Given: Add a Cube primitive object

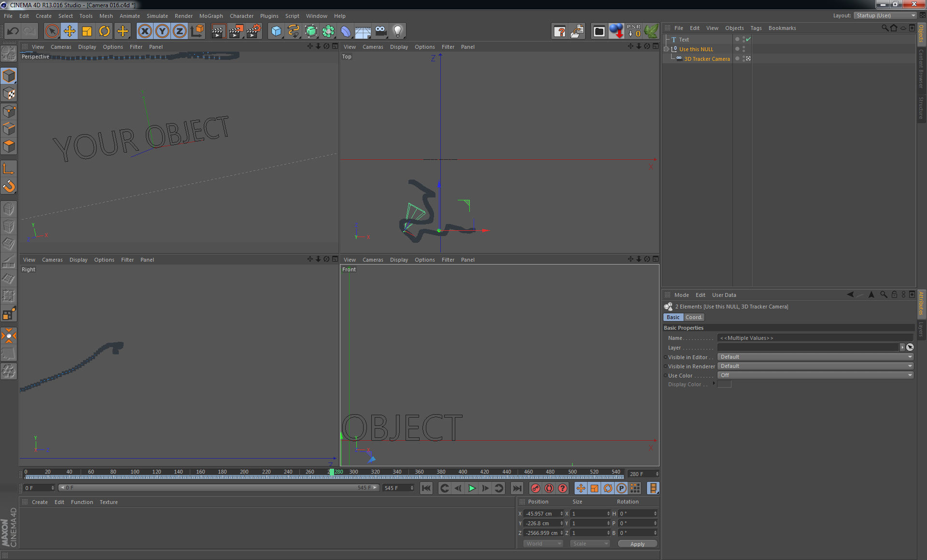Looking at the screenshot, I should coord(276,31).
